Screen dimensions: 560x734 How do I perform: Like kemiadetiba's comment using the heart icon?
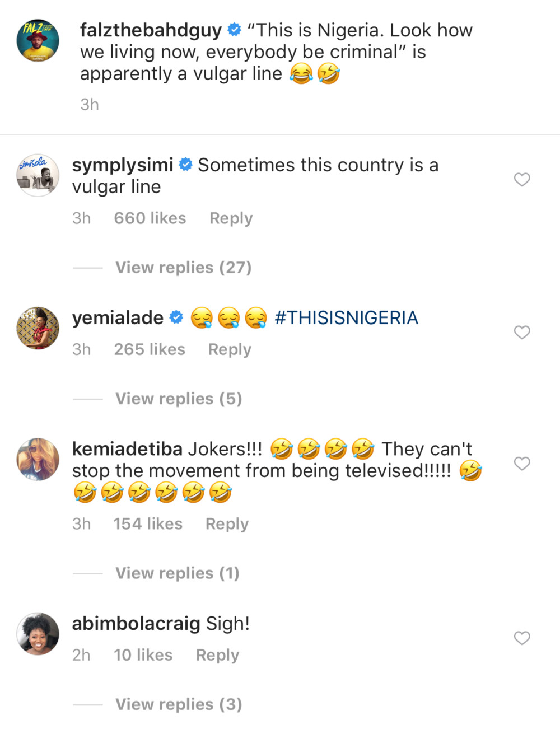[522, 464]
